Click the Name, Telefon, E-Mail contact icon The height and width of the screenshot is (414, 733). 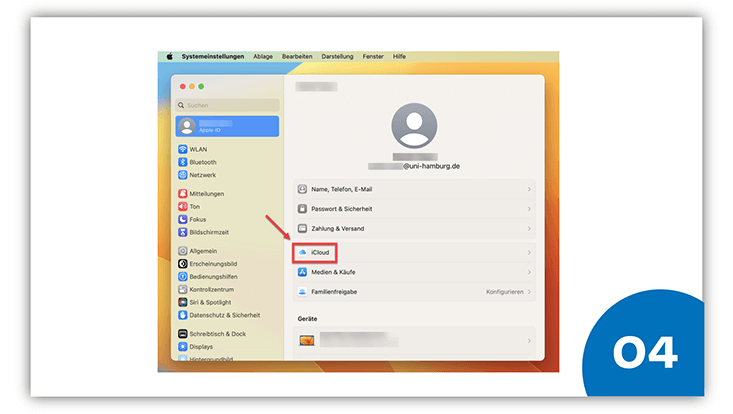tap(302, 189)
